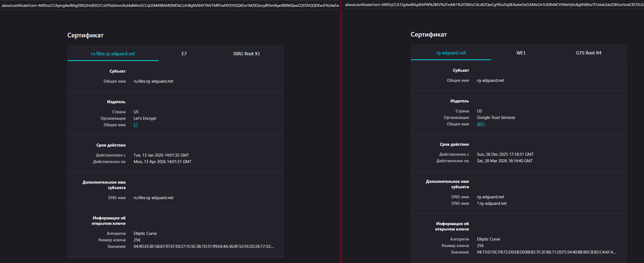Click the DNS-имя value rg-adguard.net

tap(490, 197)
